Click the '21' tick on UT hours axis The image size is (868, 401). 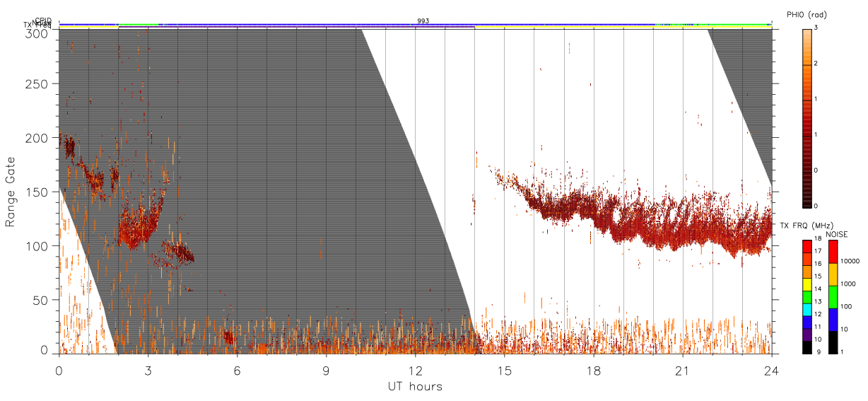682,370
